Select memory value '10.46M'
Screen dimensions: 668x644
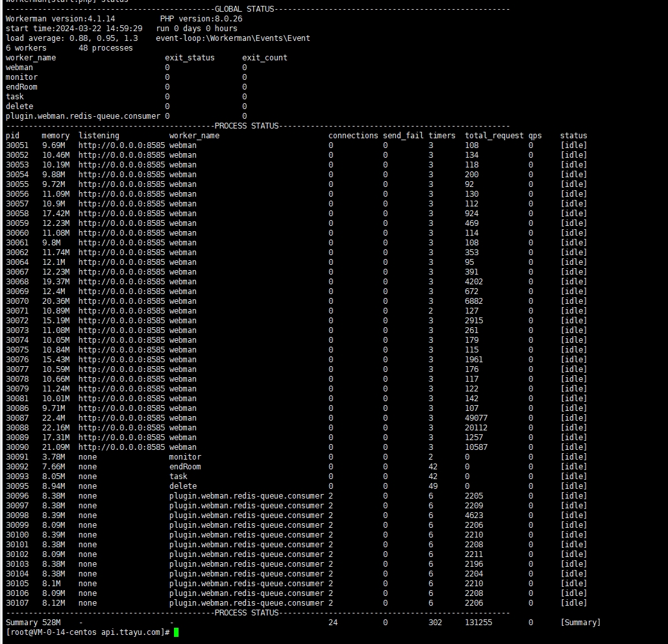tap(55, 155)
